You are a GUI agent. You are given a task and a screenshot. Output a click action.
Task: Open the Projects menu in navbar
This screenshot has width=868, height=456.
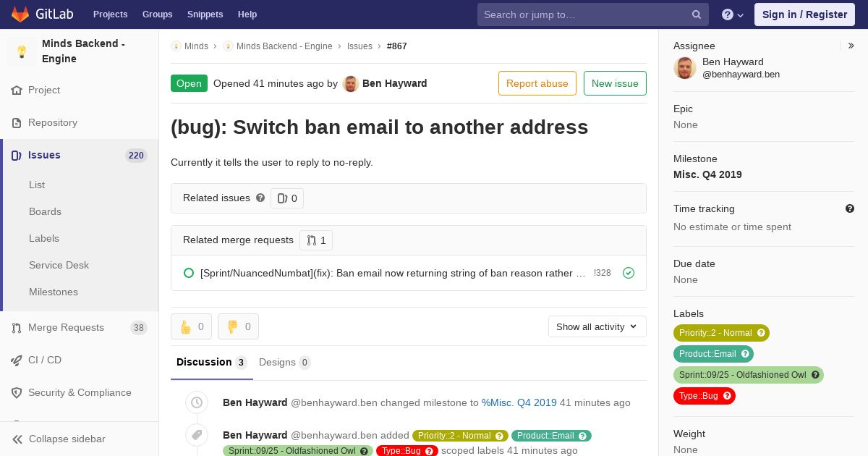pos(110,14)
